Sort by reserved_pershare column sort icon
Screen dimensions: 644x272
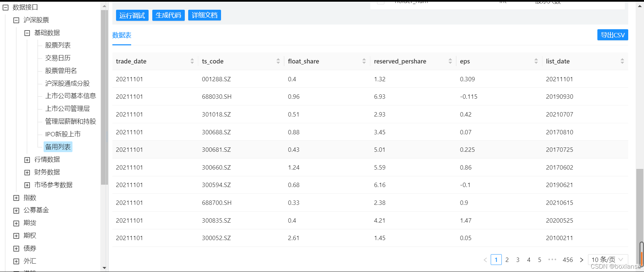coord(450,61)
